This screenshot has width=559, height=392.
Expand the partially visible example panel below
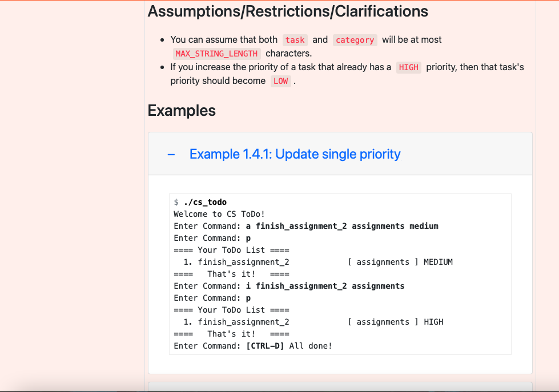point(340,387)
